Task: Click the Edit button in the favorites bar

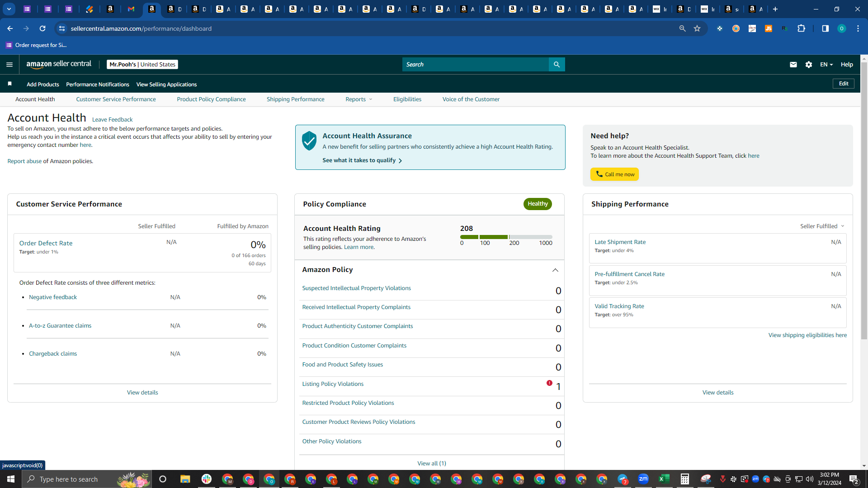Action: tap(844, 84)
